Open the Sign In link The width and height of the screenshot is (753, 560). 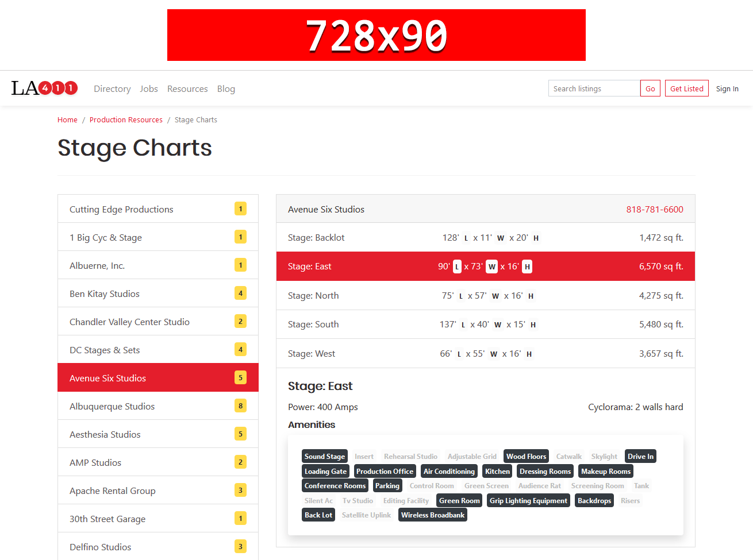tap(727, 88)
